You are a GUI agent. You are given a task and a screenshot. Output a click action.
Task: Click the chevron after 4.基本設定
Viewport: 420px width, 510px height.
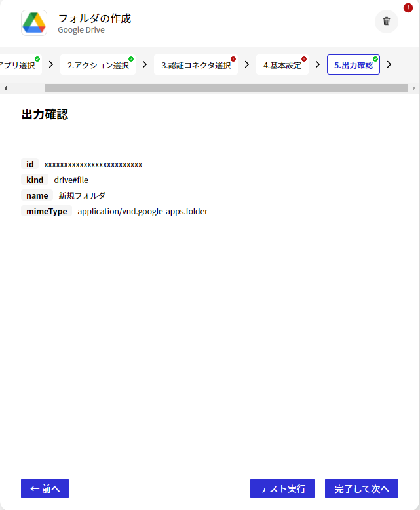[318, 64]
